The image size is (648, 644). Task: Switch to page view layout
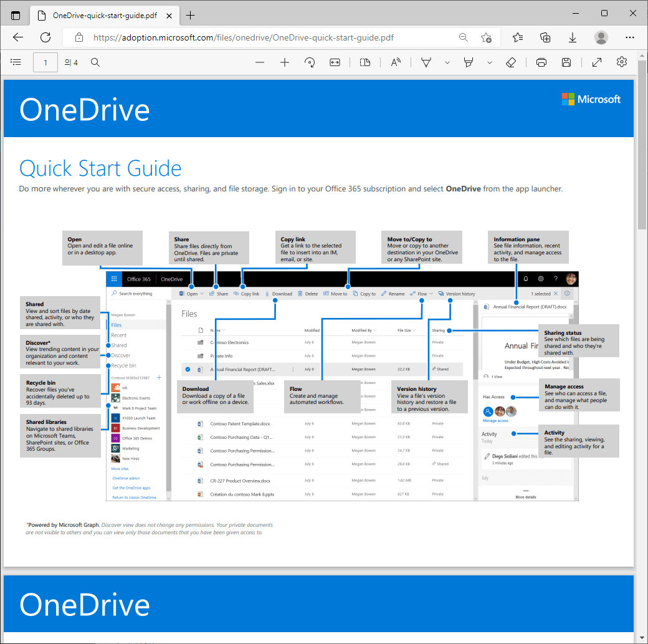coord(365,62)
